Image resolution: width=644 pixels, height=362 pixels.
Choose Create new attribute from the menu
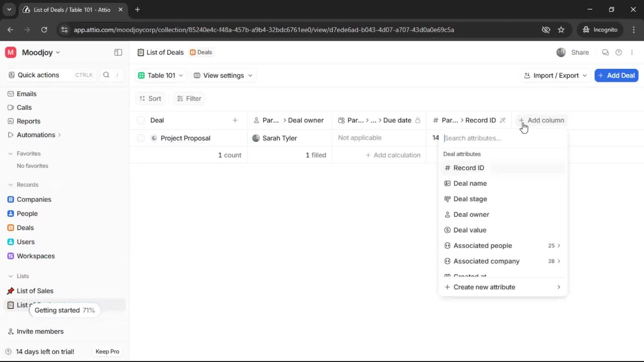[484, 287]
